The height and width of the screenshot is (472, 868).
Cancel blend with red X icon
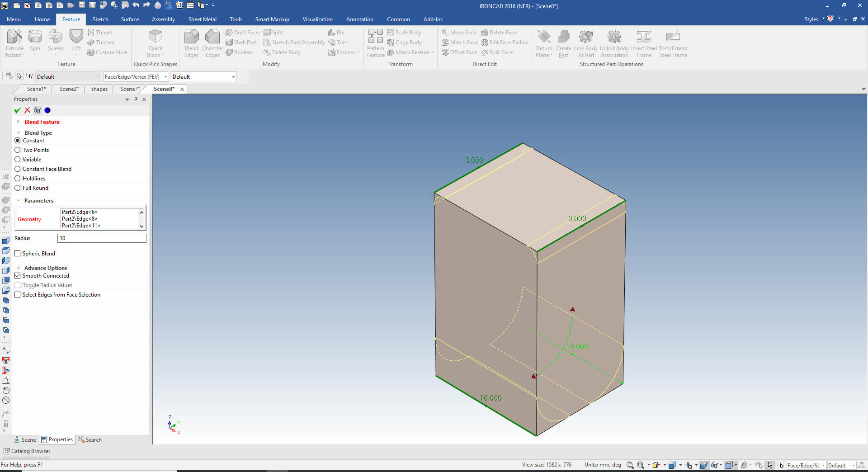point(28,110)
